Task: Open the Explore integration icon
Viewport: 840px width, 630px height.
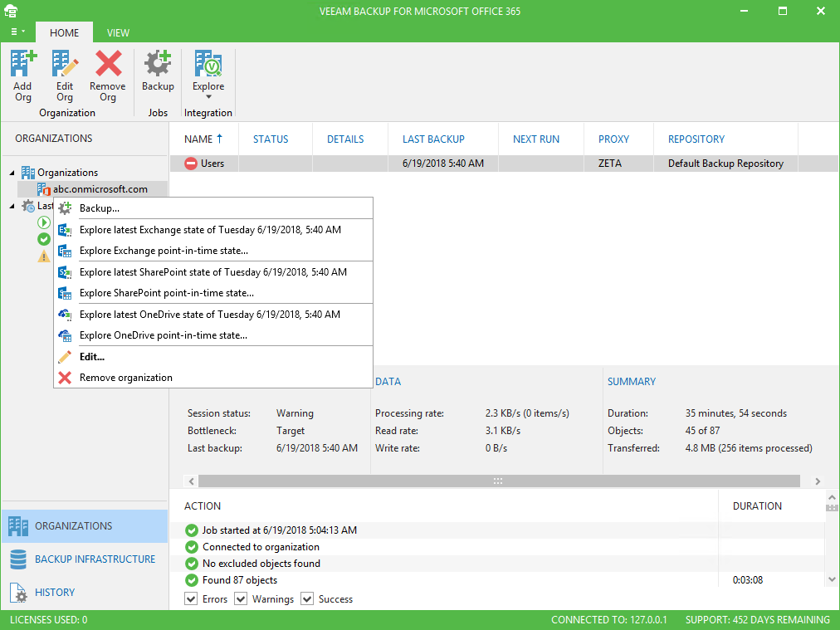Action: pyautogui.click(x=208, y=64)
